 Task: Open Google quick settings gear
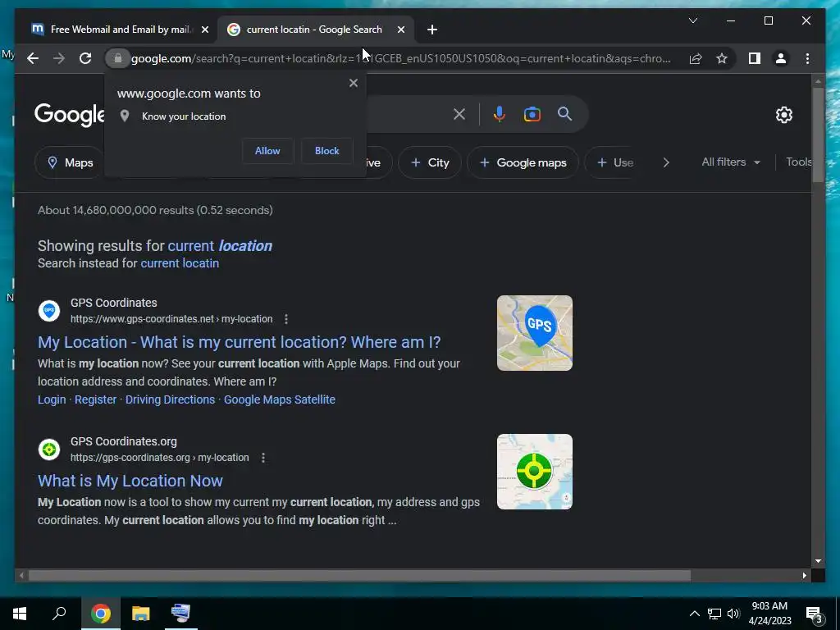click(x=783, y=115)
